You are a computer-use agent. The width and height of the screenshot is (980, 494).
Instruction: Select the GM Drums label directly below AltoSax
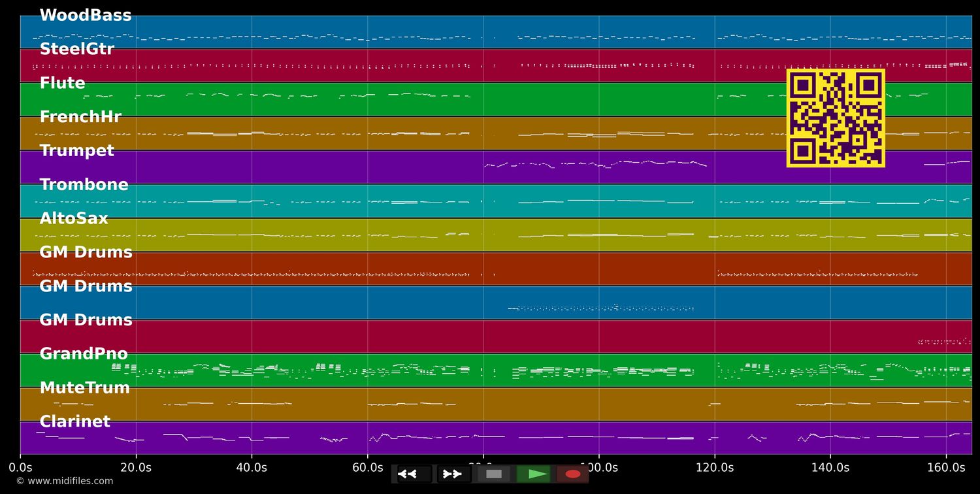click(86, 253)
